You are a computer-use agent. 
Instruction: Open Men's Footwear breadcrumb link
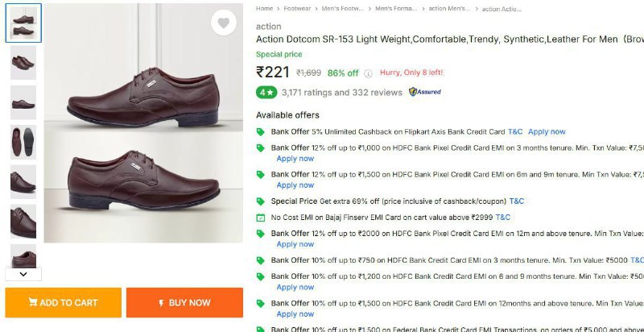pos(343,8)
